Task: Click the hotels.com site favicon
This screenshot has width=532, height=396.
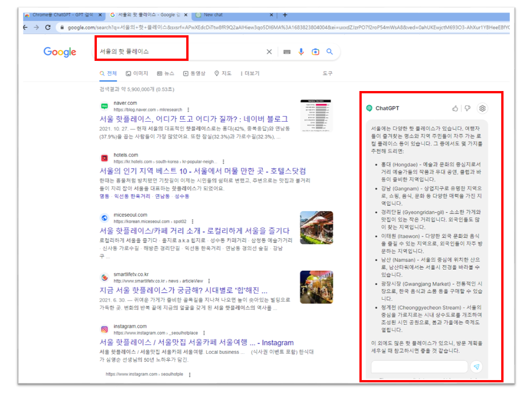Action: 104,158
